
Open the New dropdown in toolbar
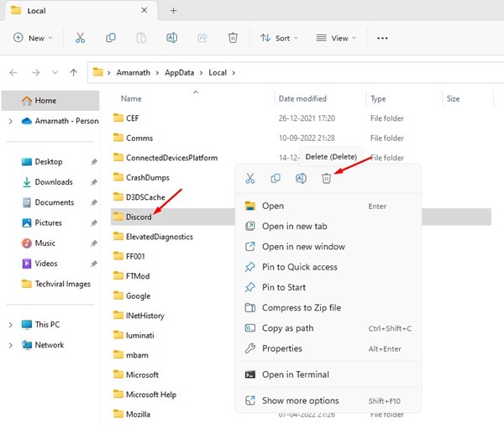34,38
